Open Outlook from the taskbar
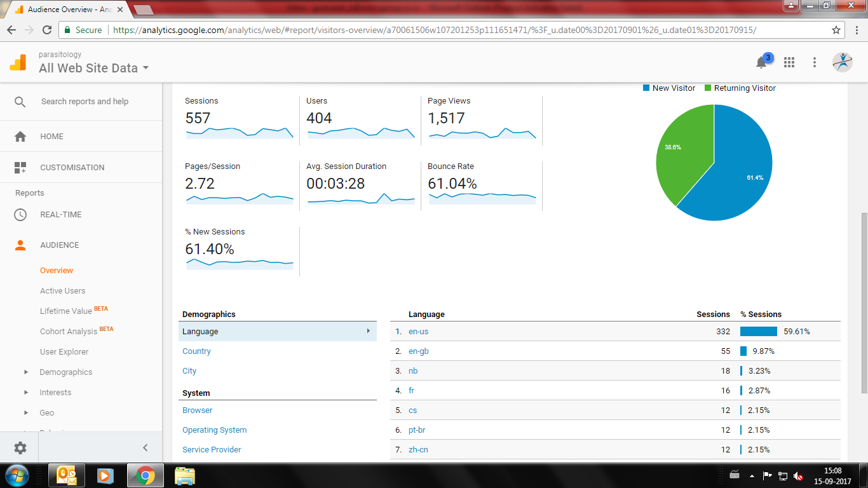Screen dimensions: 868x488 [x=67, y=475]
